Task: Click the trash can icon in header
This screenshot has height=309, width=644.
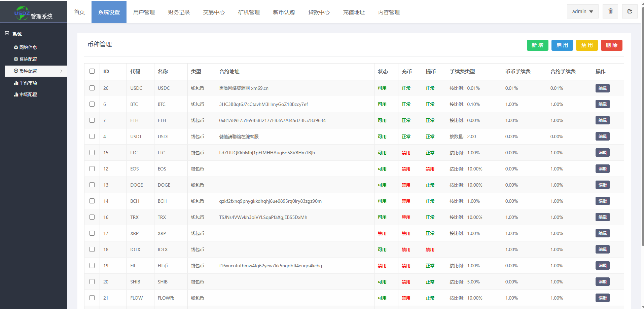Action: tap(610, 11)
